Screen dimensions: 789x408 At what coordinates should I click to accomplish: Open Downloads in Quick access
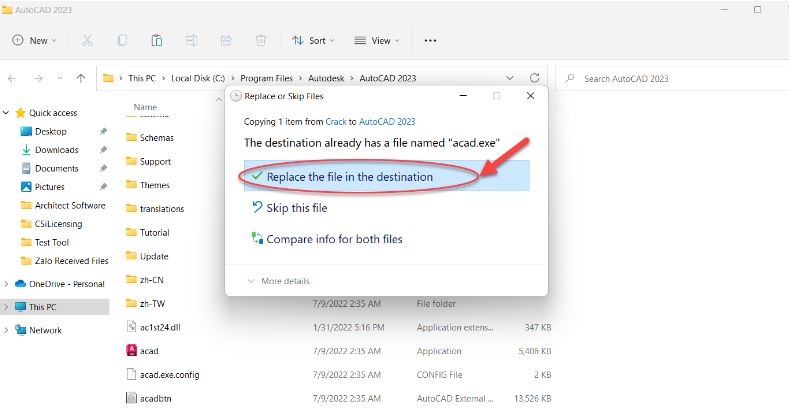(x=56, y=150)
